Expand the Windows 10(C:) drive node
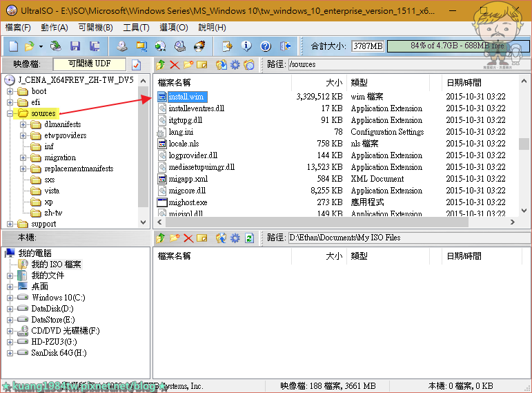Viewport: 532px width, 393px height. 10,298
